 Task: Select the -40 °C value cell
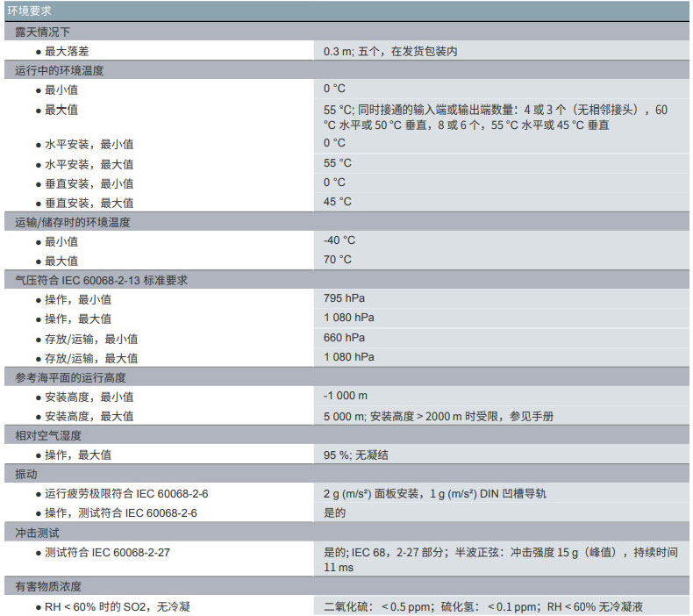click(339, 240)
